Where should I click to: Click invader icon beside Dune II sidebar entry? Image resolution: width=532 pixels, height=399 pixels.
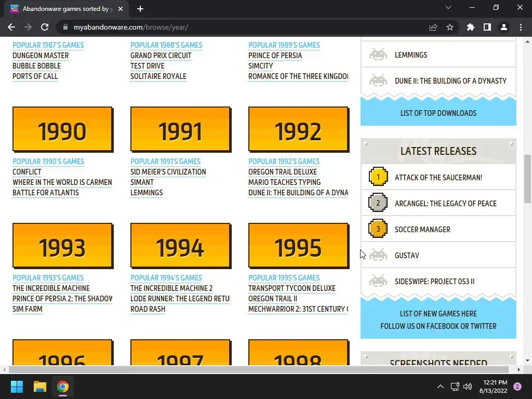(x=378, y=81)
